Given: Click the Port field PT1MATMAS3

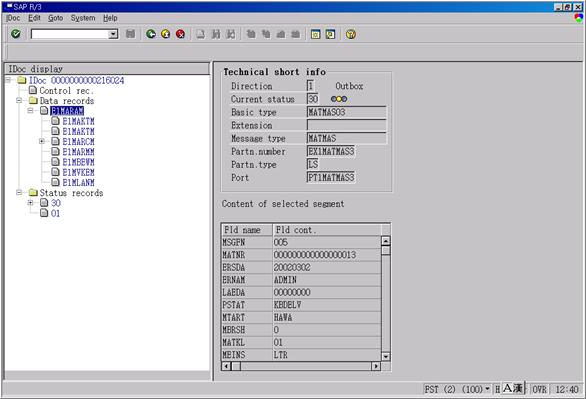Looking at the screenshot, I should [x=331, y=177].
